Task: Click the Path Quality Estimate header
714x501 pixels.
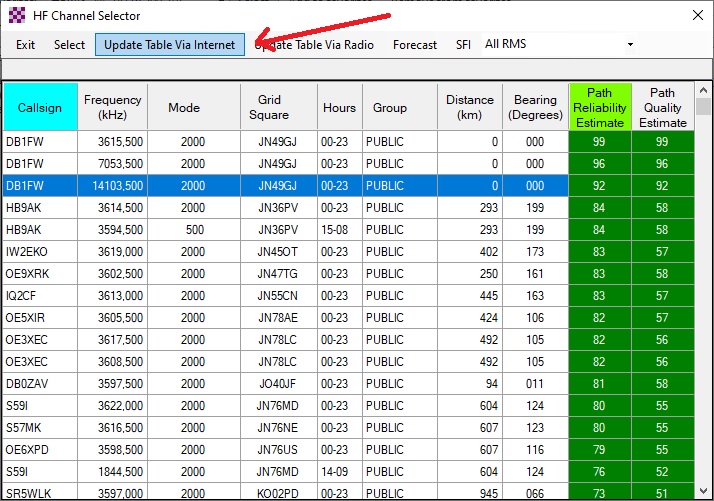Action: (663, 107)
